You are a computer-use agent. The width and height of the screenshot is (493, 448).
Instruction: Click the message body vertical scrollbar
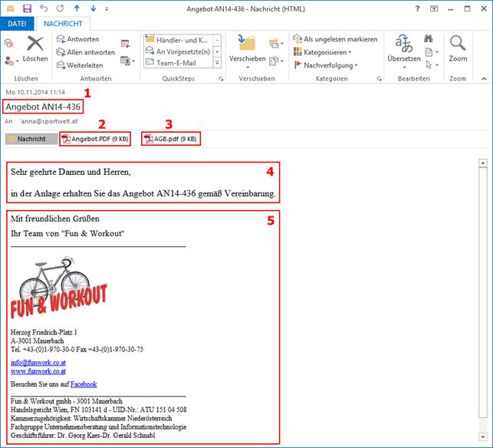[x=482, y=299]
